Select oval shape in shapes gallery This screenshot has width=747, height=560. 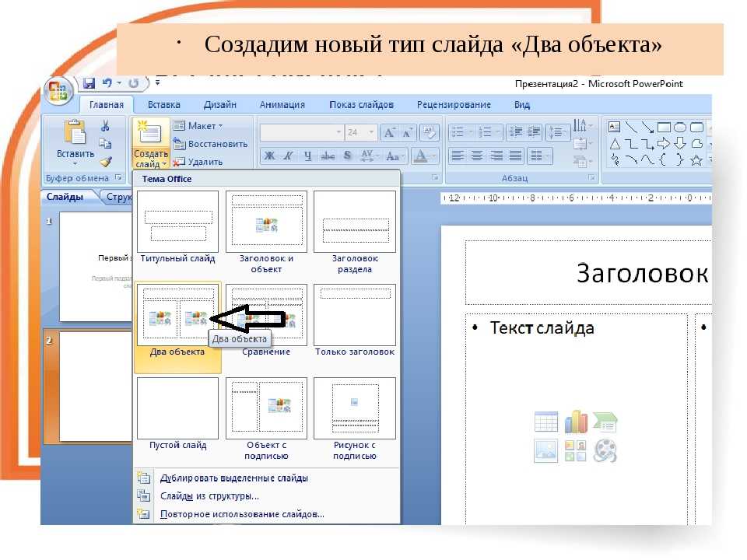tap(680, 127)
